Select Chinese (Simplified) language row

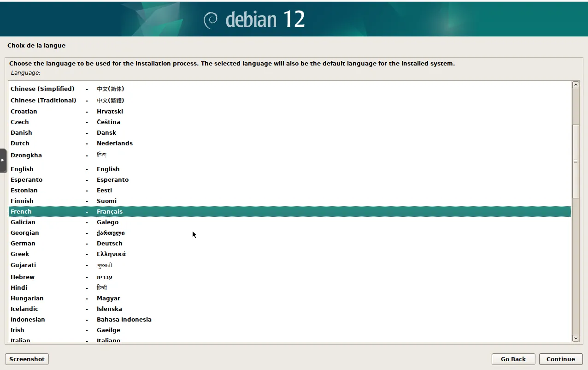coord(290,89)
